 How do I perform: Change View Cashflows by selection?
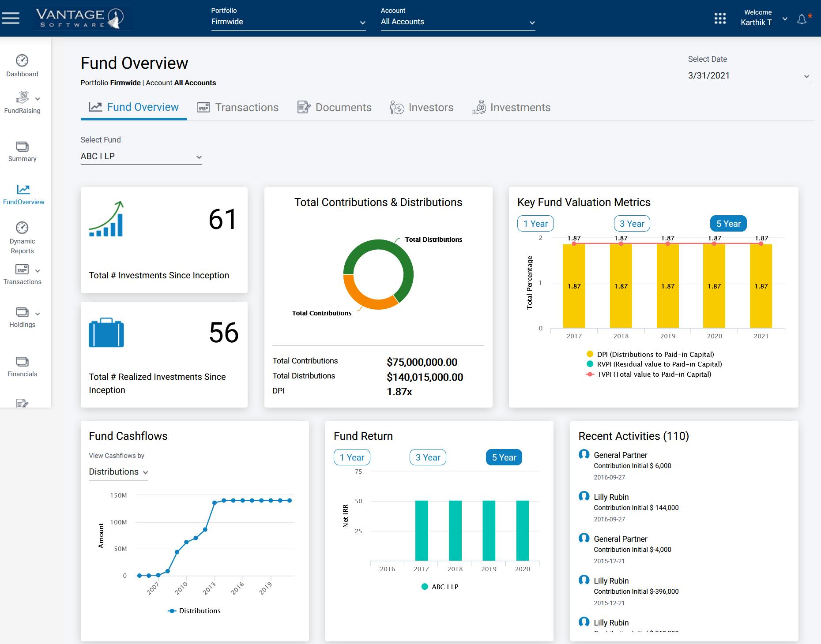click(118, 472)
